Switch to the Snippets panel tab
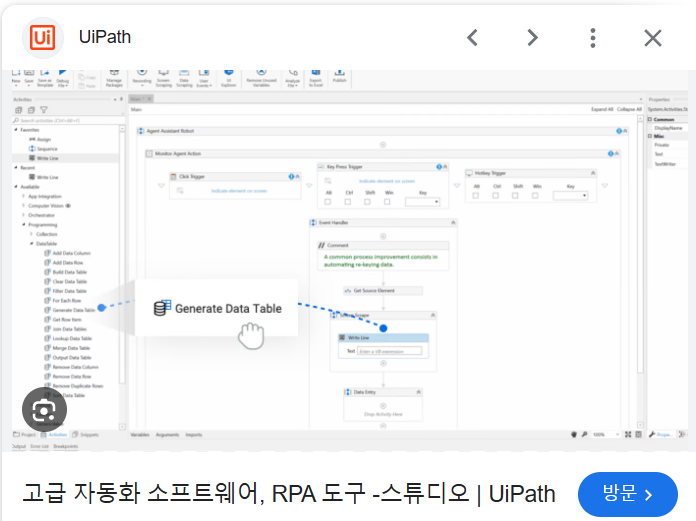This screenshot has width=696, height=521. click(x=85, y=434)
